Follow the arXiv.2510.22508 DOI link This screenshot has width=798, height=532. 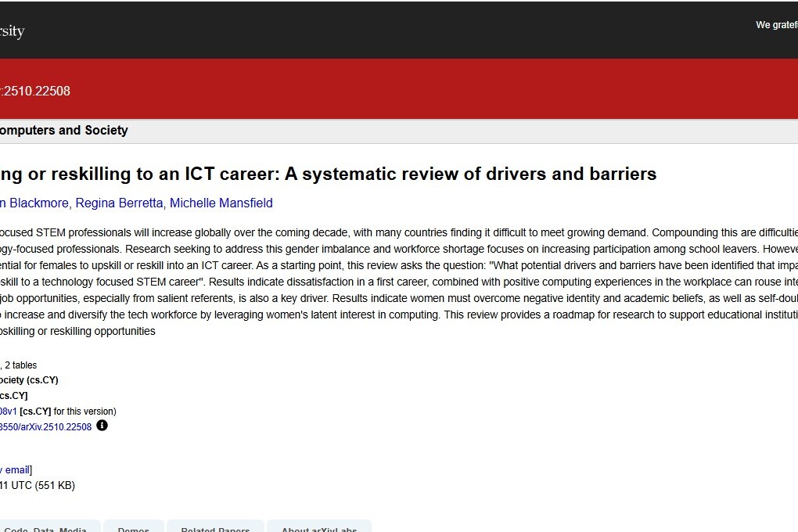(45, 427)
